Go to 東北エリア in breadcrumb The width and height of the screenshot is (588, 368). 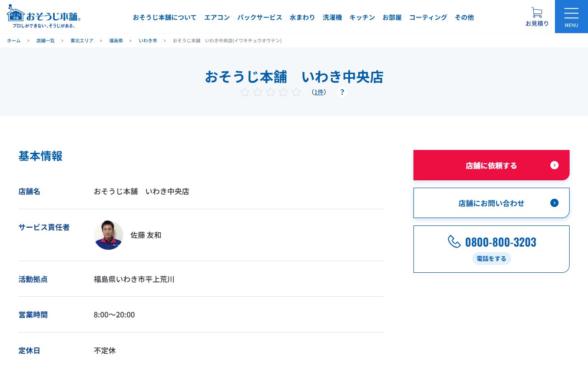point(82,40)
